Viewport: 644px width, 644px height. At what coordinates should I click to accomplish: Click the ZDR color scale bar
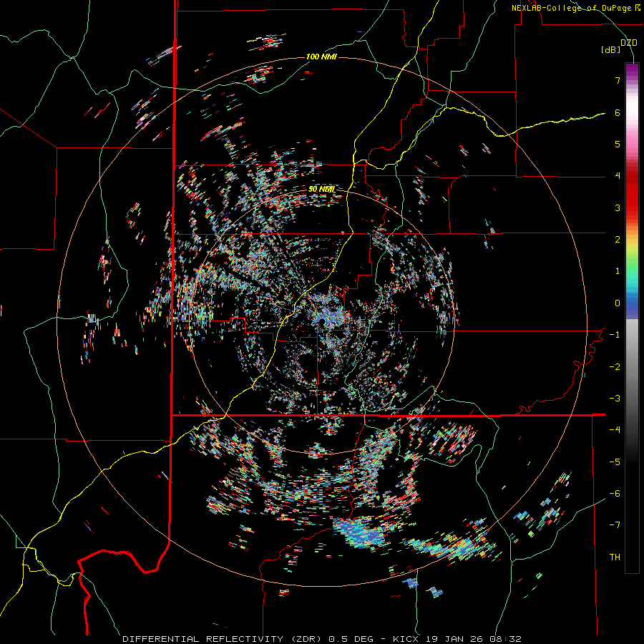coord(632,318)
